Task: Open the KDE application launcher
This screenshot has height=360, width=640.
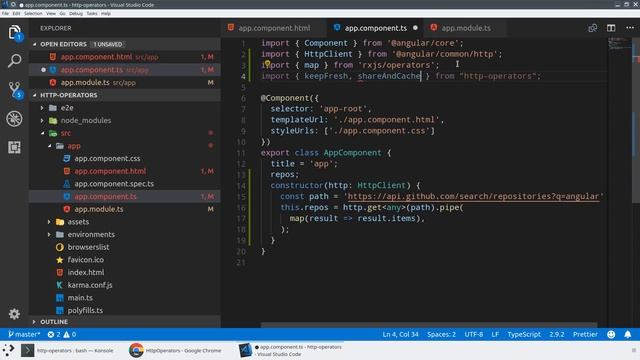Action: coord(8,350)
